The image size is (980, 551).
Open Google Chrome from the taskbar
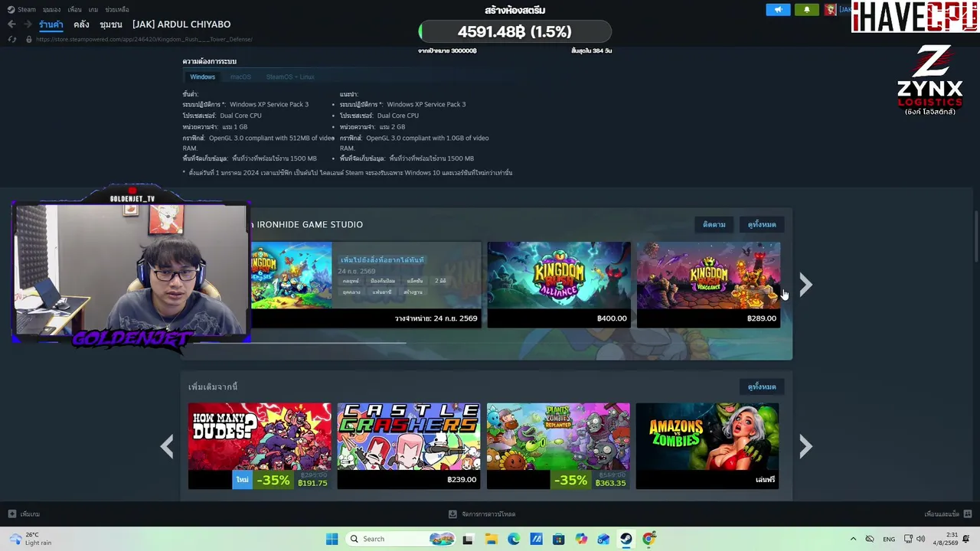tap(649, 539)
